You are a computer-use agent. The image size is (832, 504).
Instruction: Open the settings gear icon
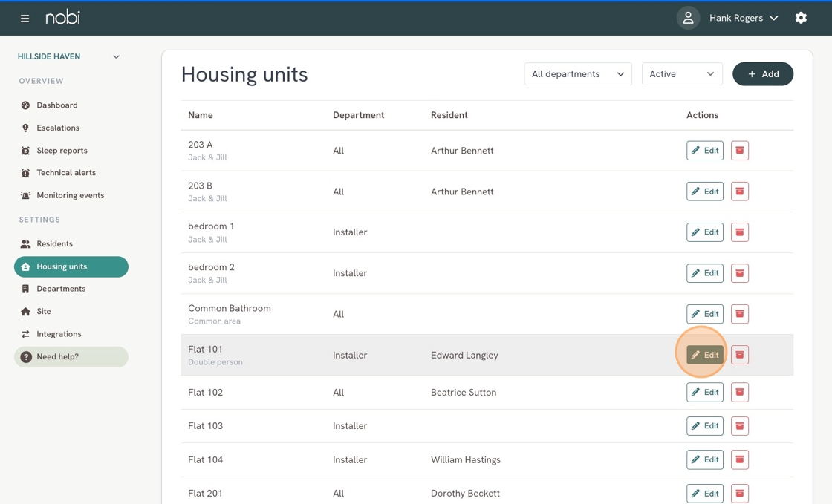tap(801, 18)
